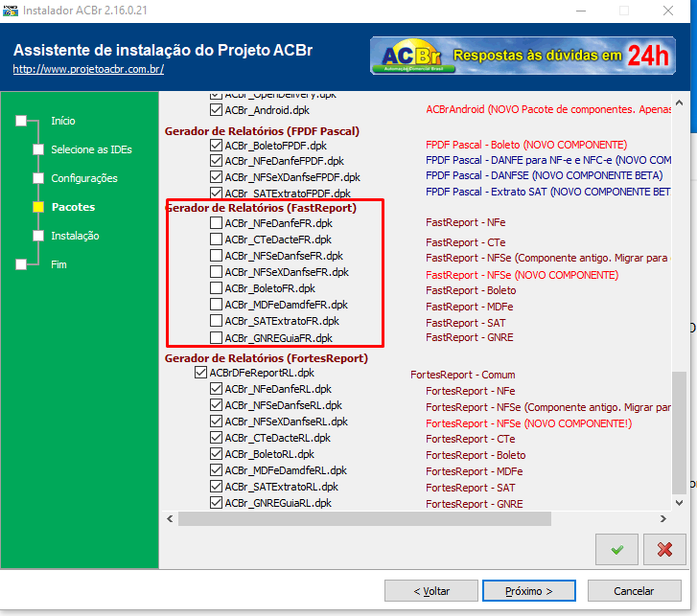Click the Próximo button
Viewport: 697px width, 616px height.
click(x=529, y=591)
